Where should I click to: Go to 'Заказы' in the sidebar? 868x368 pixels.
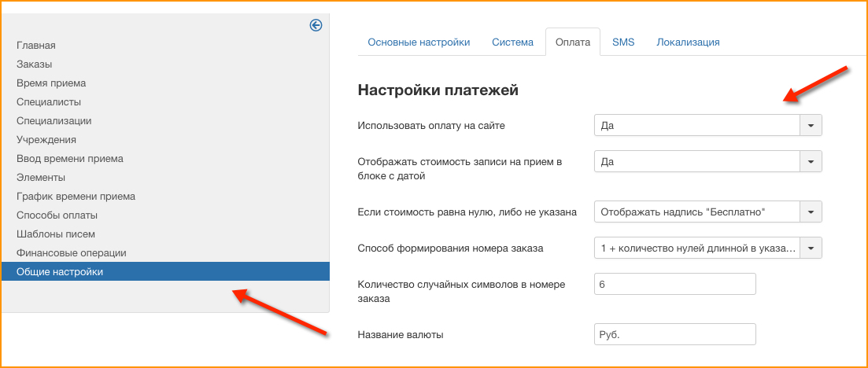coord(35,64)
